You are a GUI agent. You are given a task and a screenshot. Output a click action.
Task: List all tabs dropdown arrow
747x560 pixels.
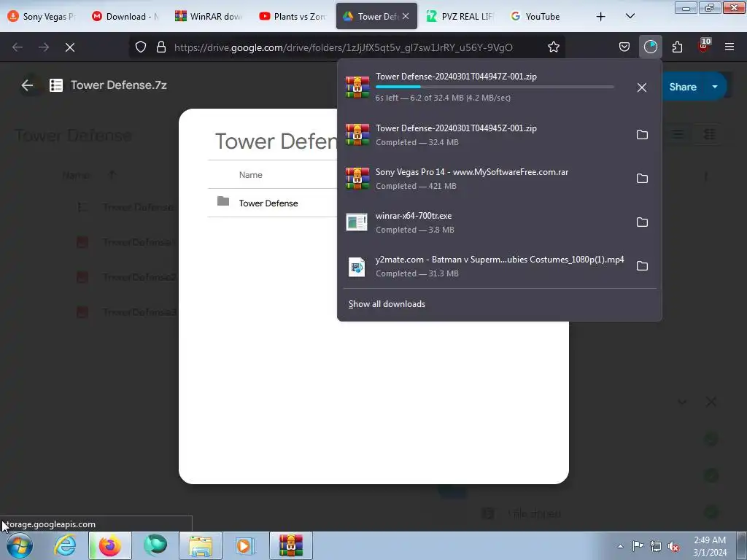pyautogui.click(x=630, y=16)
